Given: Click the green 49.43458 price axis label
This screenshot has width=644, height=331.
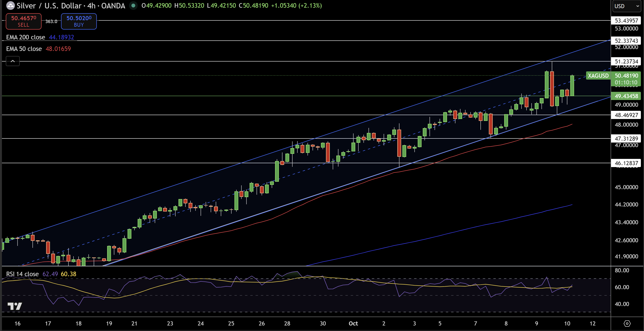Looking at the screenshot, I should click(x=626, y=96).
